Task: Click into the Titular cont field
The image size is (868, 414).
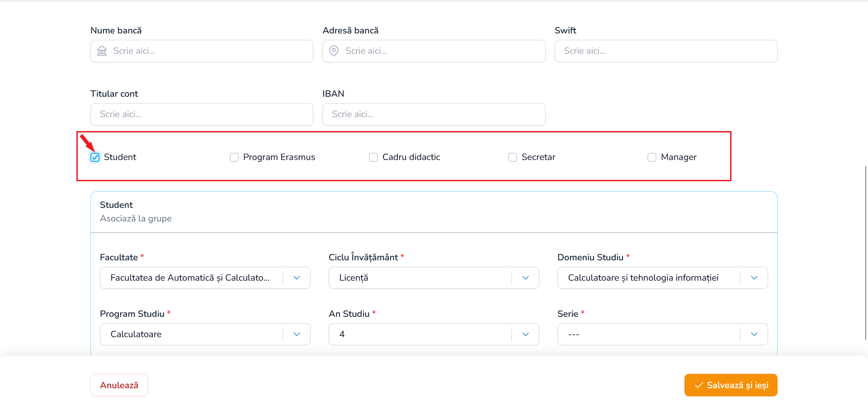Action: 202,114
